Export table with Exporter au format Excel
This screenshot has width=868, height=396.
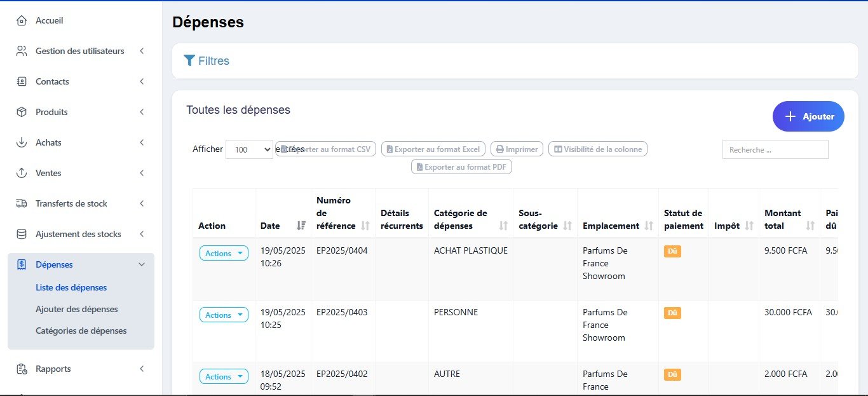(433, 149)
